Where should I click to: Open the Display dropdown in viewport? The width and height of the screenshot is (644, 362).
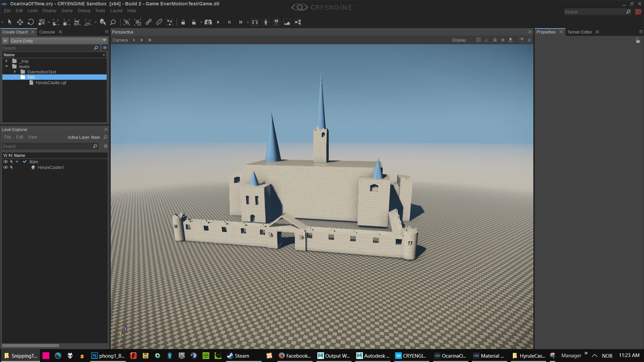(459, 40)
